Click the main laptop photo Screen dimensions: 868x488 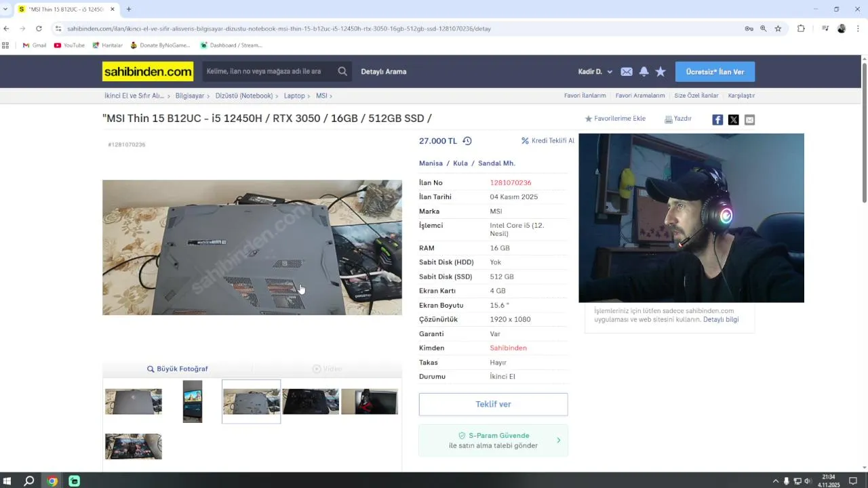(x=252, y=247)
